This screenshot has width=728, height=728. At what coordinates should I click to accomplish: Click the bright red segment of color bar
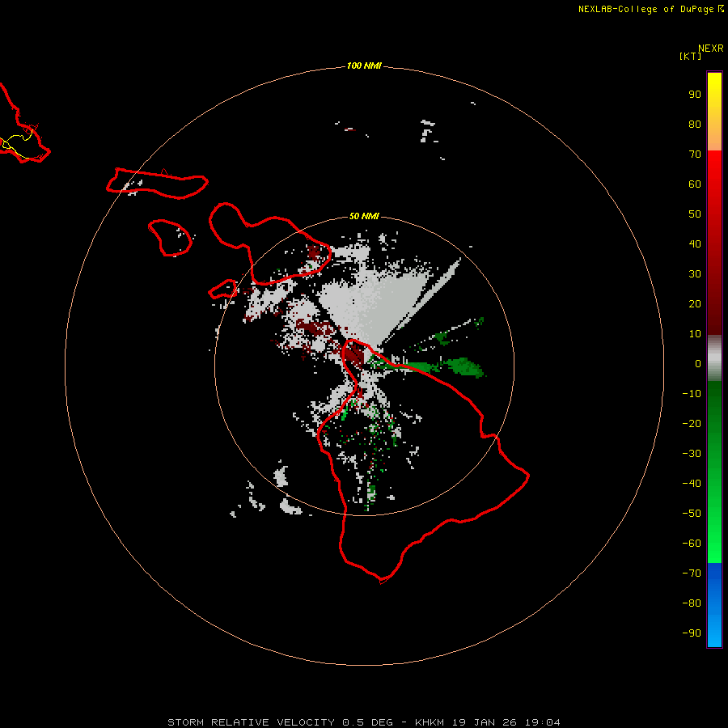(x=714, y=186)
